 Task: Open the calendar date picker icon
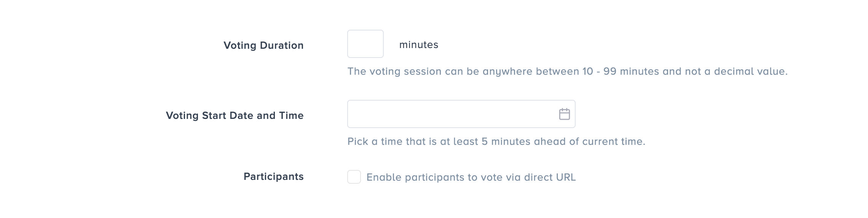pos(564,114)
